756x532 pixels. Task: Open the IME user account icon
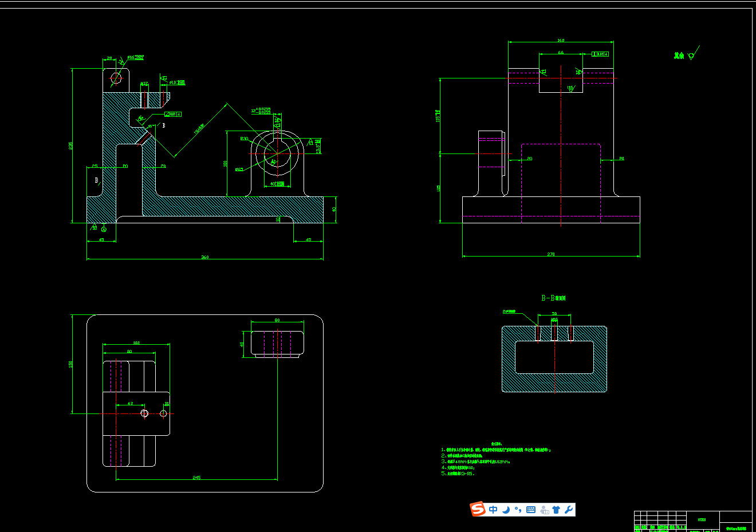pos(544,510)
